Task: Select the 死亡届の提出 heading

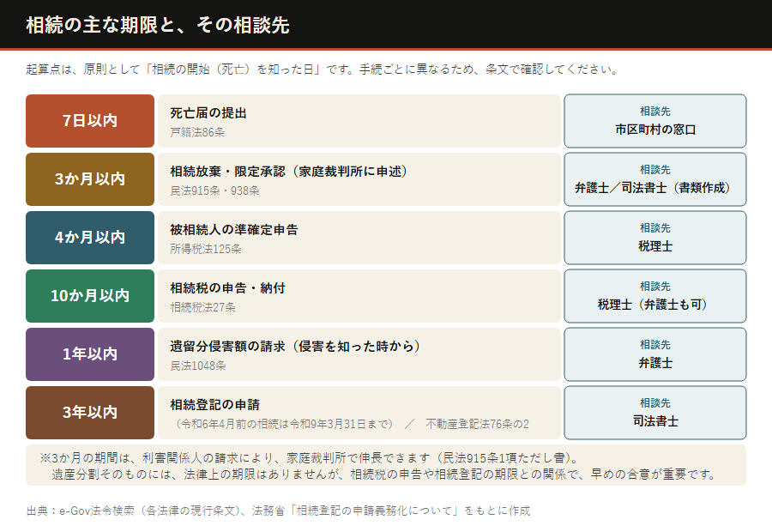Action: click(208, 113)
